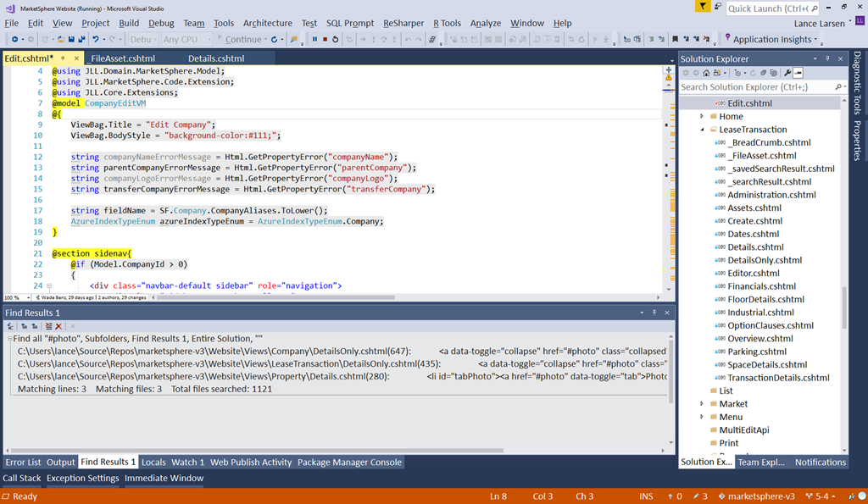The height and width of the screenshot is (504, 868).
Task: Expand the Menu folder node
Action: [x=702, y=417]
